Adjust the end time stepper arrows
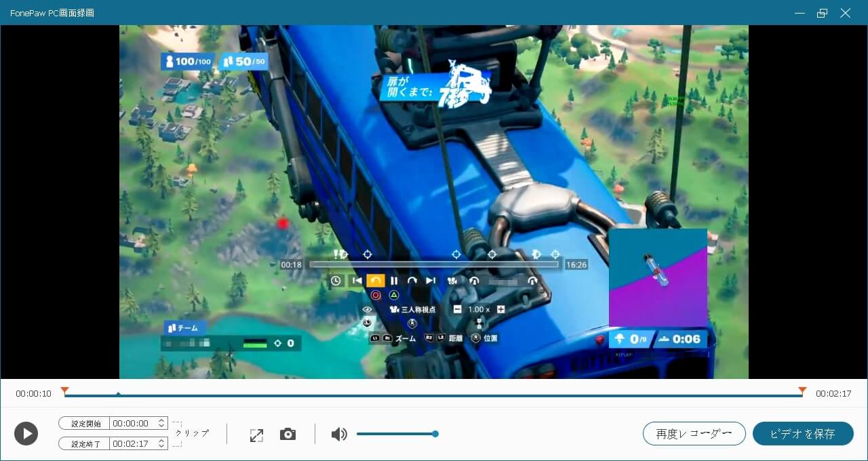 click(161, 443)
